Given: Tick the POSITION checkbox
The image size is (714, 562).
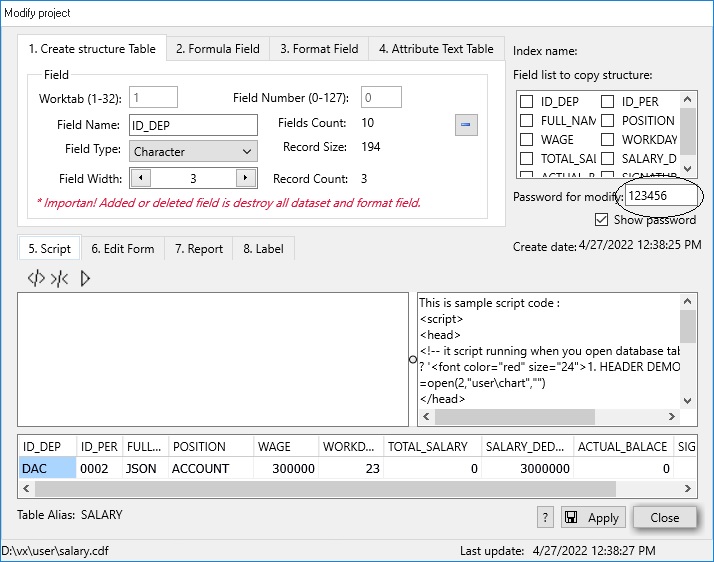Looking at the screenshot, I should click(607, 120).
